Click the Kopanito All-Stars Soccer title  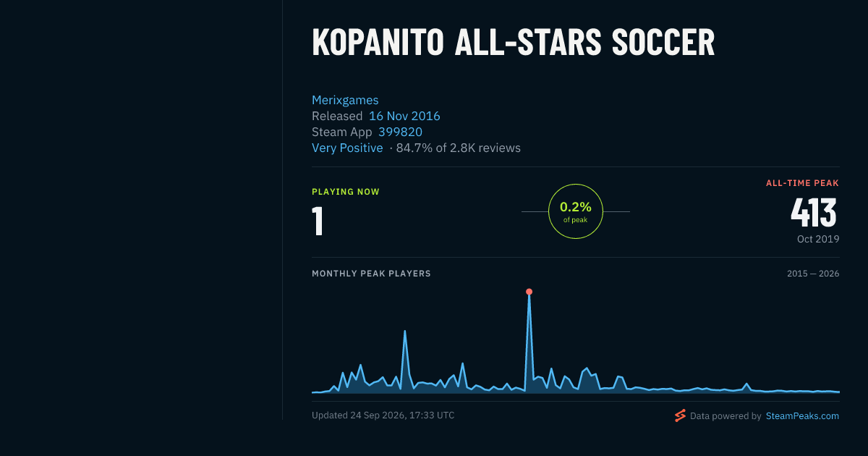tap(513, 43)
